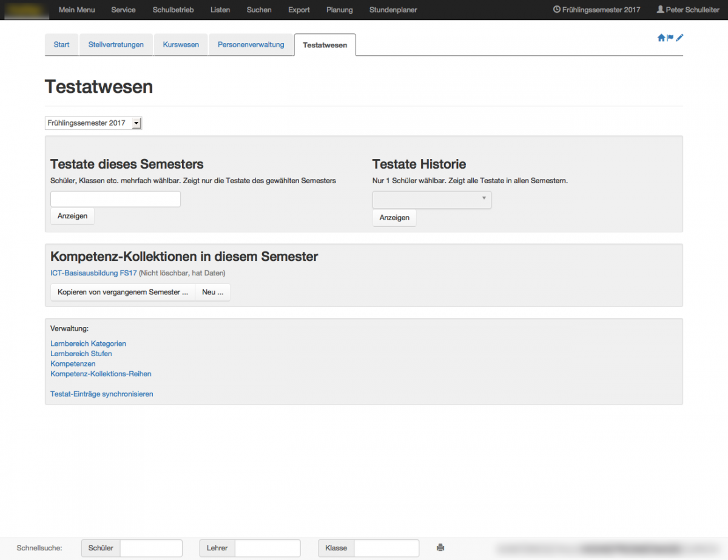728x560 pixels.
Task: Click Kopieren von vergangenem Semester button
Action: (123, 292)
